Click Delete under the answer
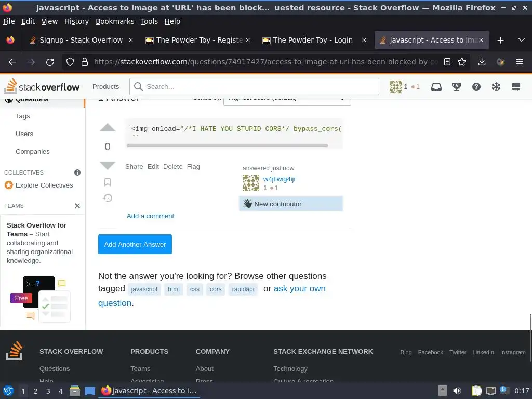 [x=172, y=167]
